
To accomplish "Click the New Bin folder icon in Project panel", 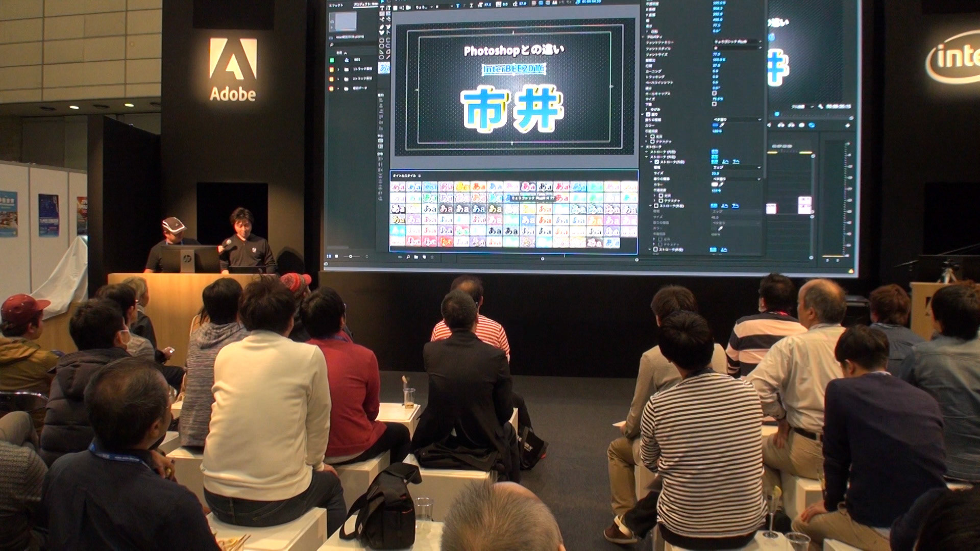I will [416, 258].
